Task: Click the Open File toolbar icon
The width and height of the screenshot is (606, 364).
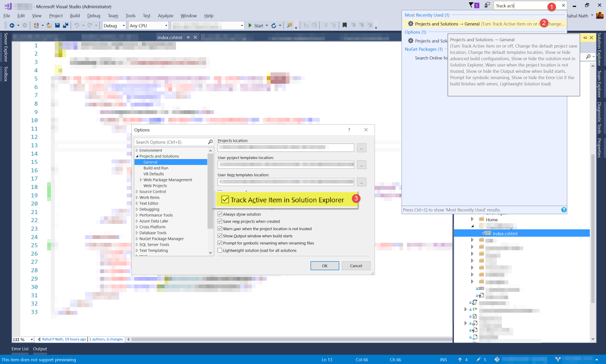Action: 49,26
